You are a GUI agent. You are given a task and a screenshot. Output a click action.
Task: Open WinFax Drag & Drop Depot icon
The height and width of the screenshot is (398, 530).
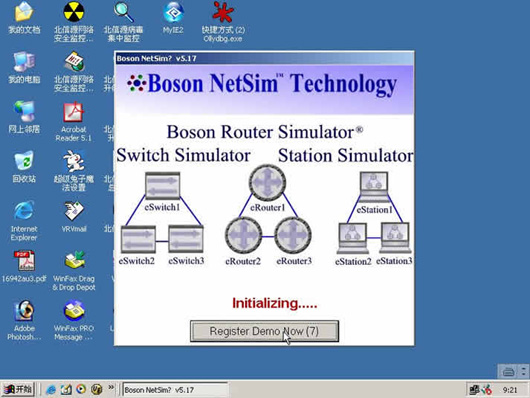tap(74, 271)
